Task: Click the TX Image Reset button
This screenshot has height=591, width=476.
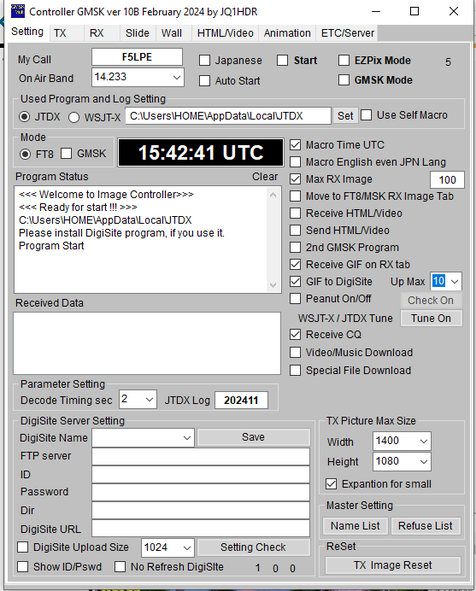Action: [x=393, y=565]
